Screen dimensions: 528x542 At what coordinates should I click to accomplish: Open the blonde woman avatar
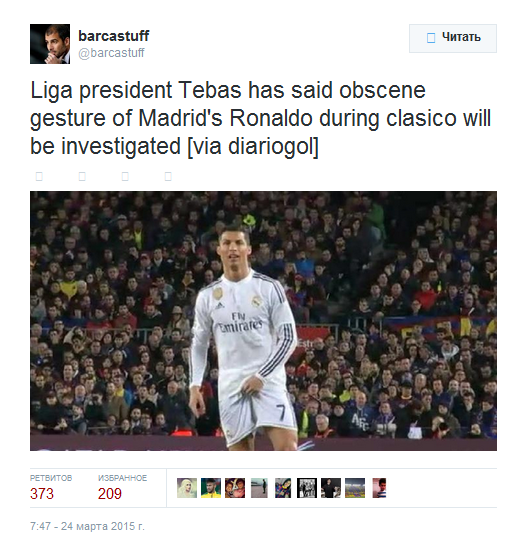(187, 488)
